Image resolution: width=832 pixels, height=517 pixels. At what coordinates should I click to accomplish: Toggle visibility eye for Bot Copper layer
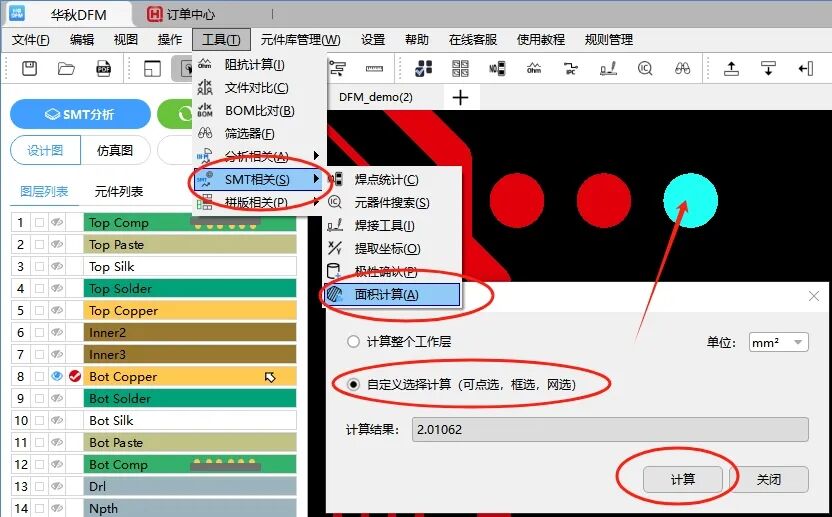57,376
